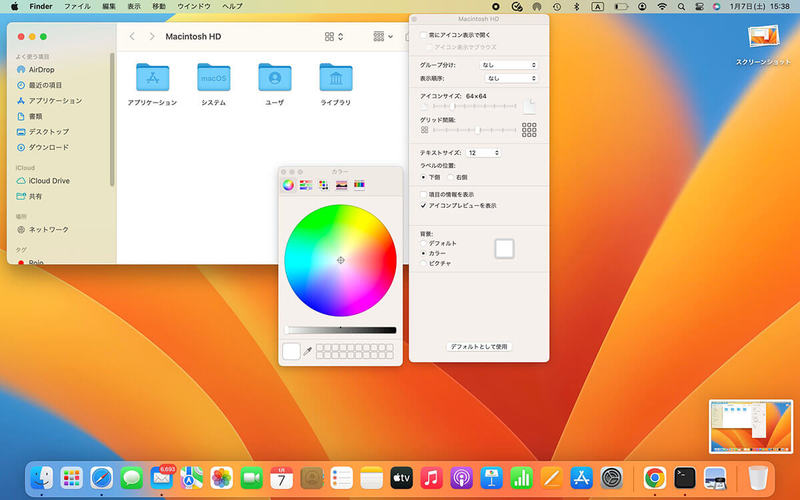Open Apple TV from the Dock
Image resolution: width=800 pixels, height=500 pixels.
pyautogui.click(x=402, y=478)
